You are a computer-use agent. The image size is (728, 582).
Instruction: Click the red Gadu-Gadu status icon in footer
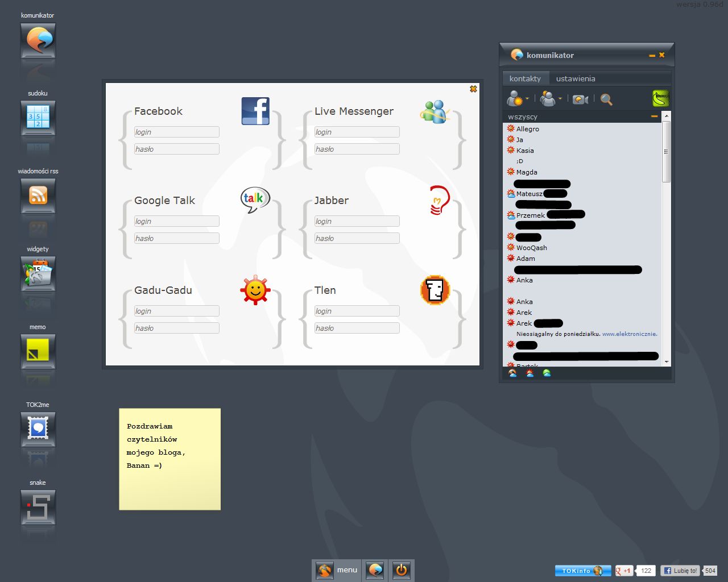pyautogui.click(x=530, y=373)
